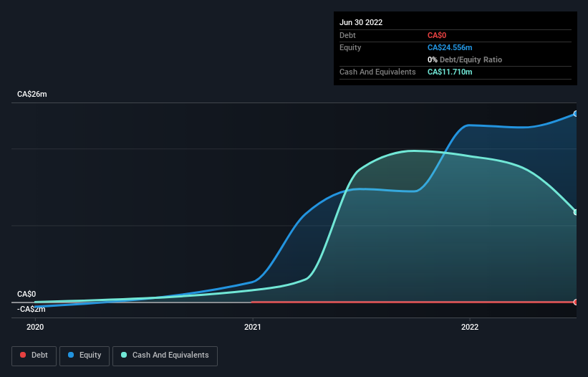This screenshot has height=377, width=588.
Task: Toggle the Debt series legend button
Action: pyautogui.click(x=34, y=355)
